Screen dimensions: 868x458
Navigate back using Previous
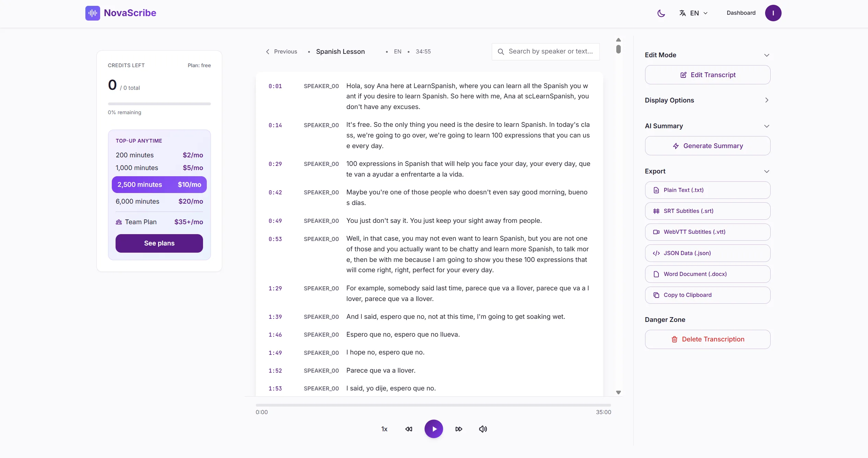[x=281, y=51]
